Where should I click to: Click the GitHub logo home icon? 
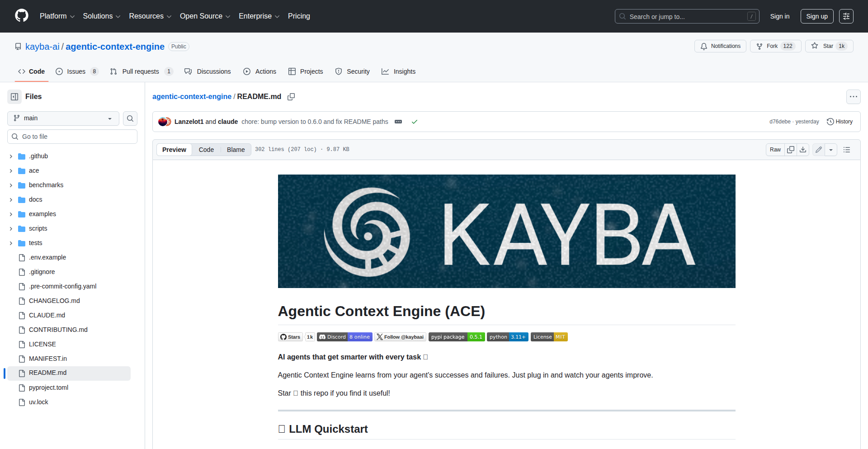coord(21,16)
